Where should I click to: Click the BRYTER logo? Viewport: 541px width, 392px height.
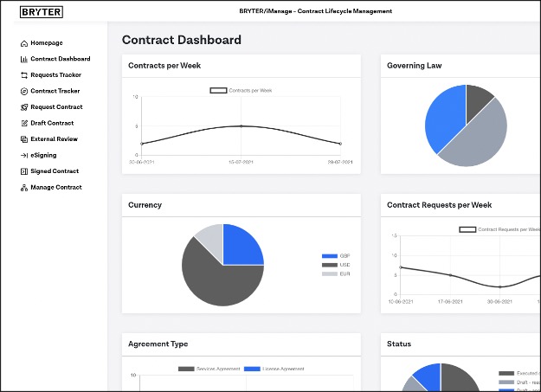42,12
